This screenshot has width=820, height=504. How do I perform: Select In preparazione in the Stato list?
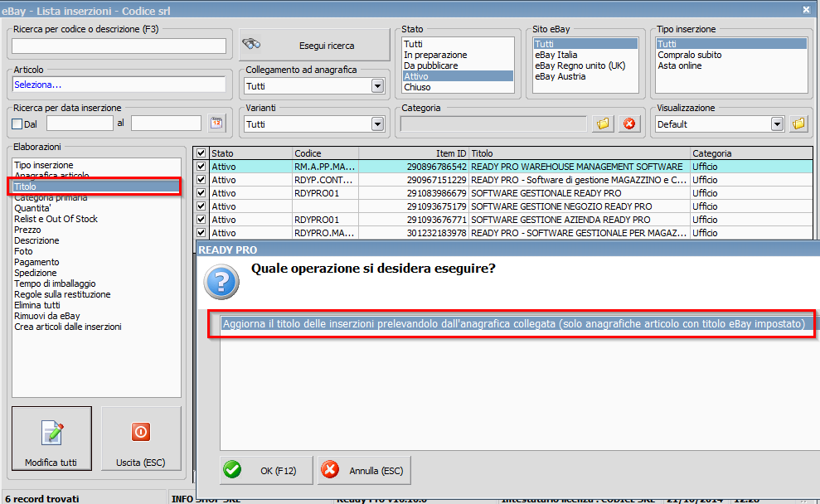(x=458, y=55)
